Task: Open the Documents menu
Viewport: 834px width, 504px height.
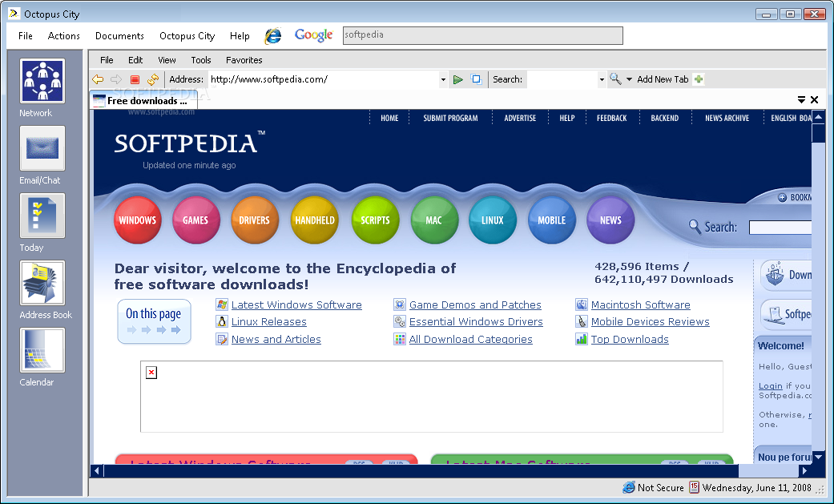Action: 119,36
